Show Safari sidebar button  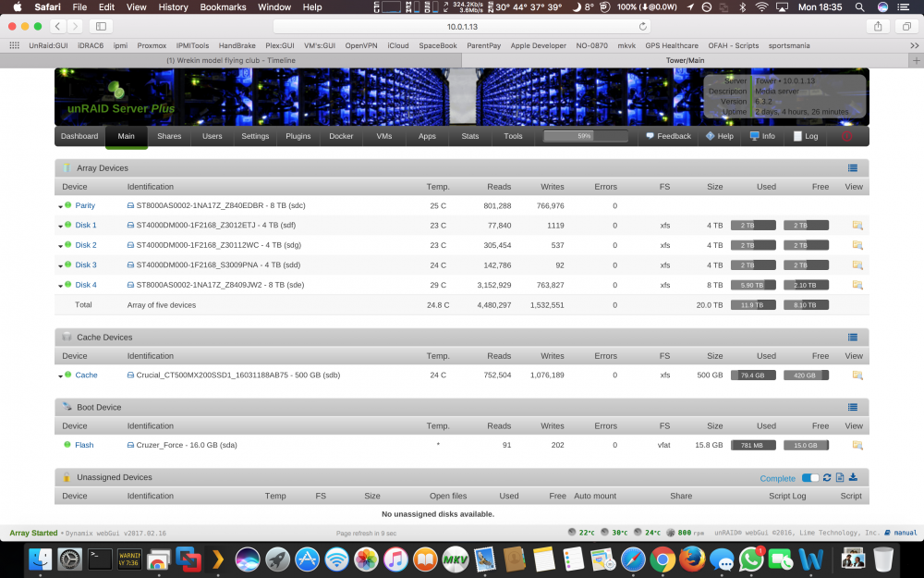click(101, 27)
